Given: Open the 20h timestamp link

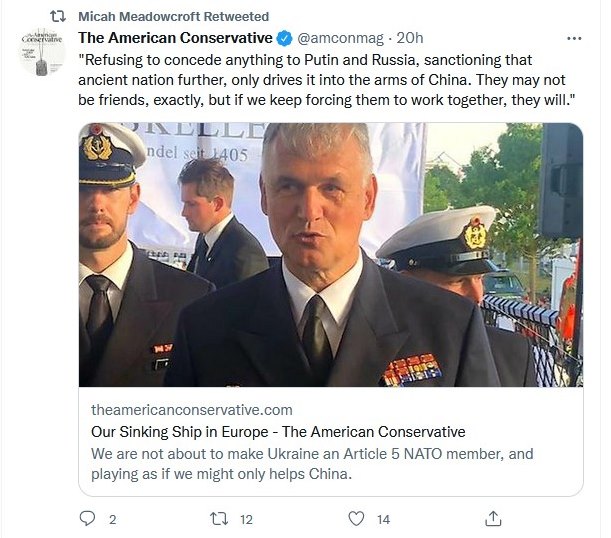Looking at the screenshot, I should tap(410, 38).
